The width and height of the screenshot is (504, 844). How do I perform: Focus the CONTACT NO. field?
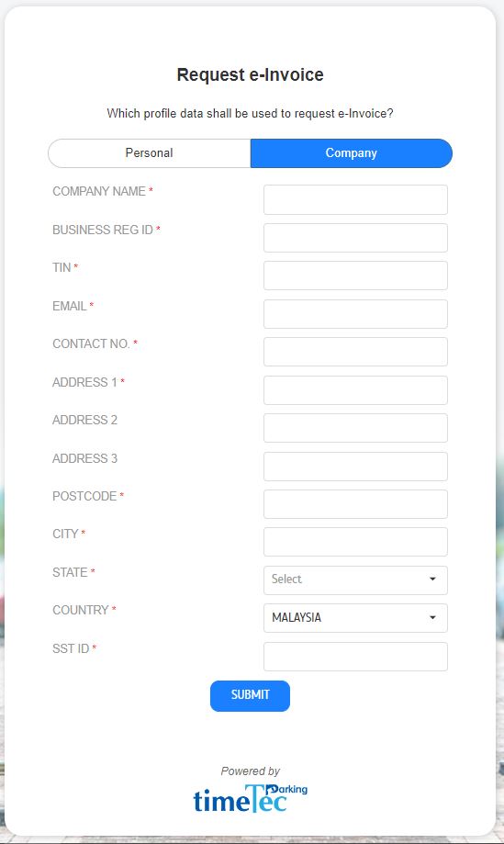(x=355, y=352)
